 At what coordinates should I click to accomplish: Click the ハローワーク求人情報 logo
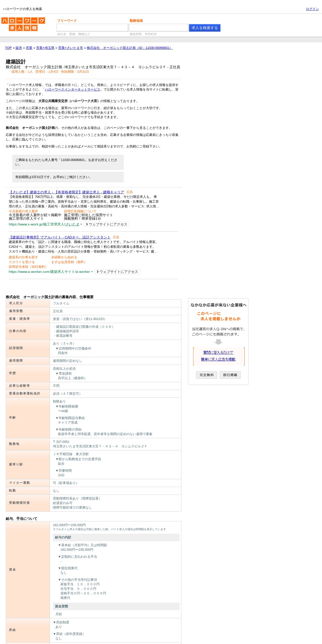pyautogui.click(x=23, y=24)
